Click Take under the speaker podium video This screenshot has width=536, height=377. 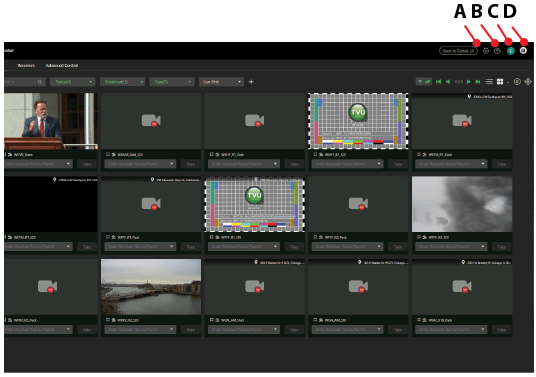coord(87,164)
